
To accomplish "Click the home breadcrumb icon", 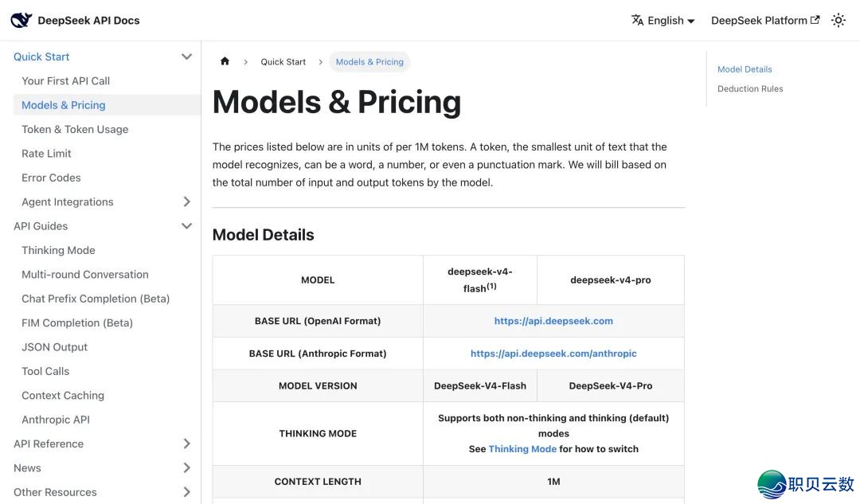I will [x=225, y=61].
